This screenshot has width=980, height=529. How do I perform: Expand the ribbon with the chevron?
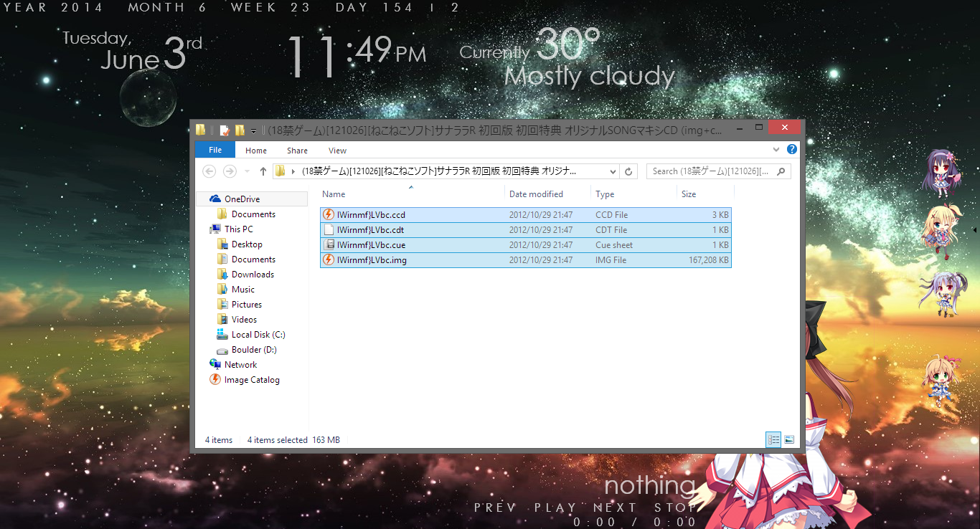pyautogui.click(x=776, y=150)
